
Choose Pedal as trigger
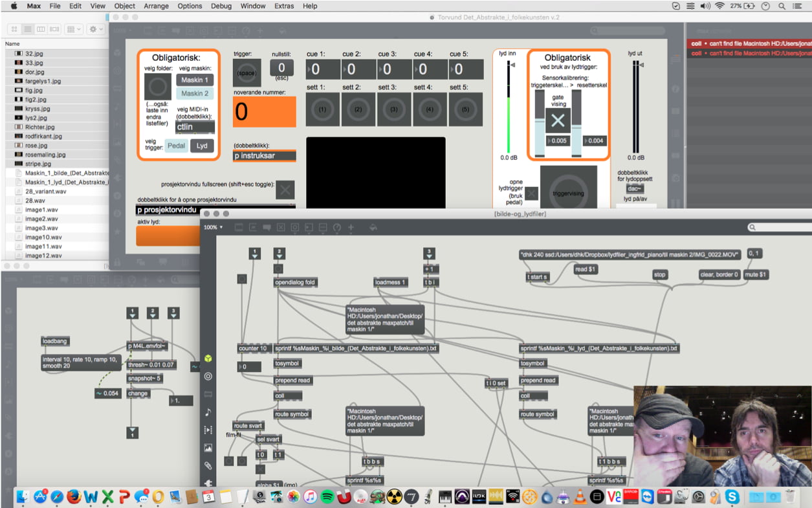tap(176, 146)
